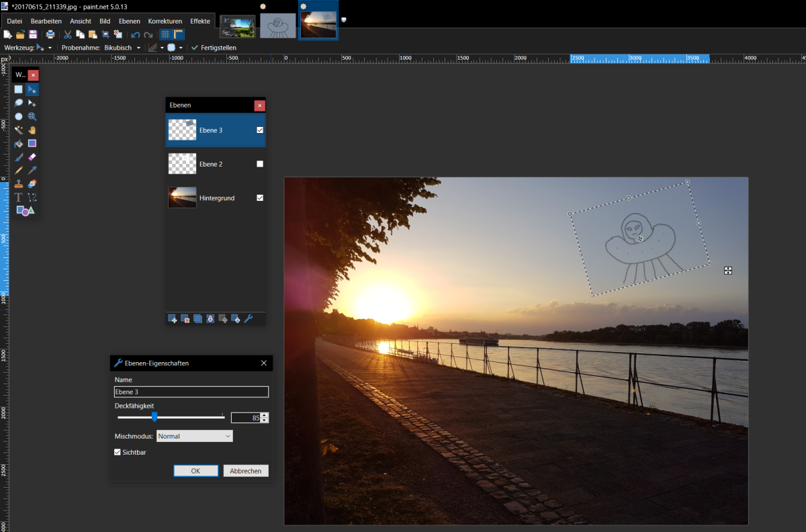Open the Mischmodus dropdown
The width and height of the screenshot is (806, 532).
coord(194,436)
